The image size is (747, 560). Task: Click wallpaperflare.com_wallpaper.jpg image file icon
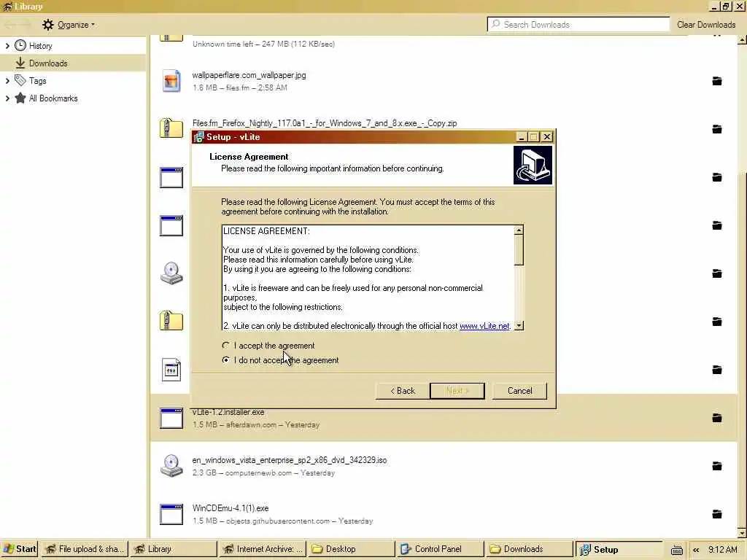point(171,81)
